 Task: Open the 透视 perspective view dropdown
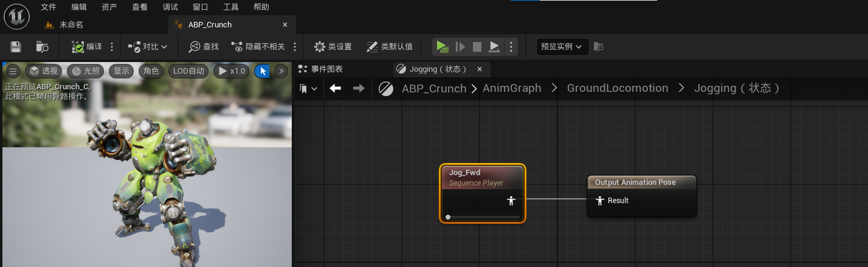coord(43,71)
